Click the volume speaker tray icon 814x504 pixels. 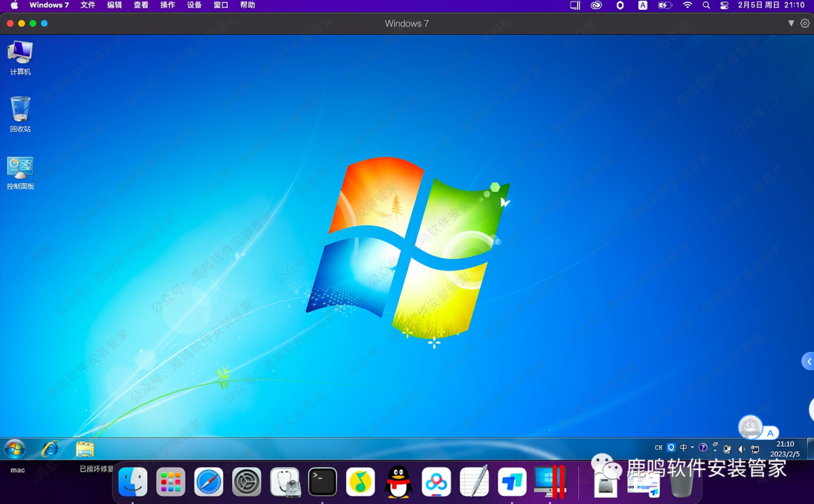741,449
